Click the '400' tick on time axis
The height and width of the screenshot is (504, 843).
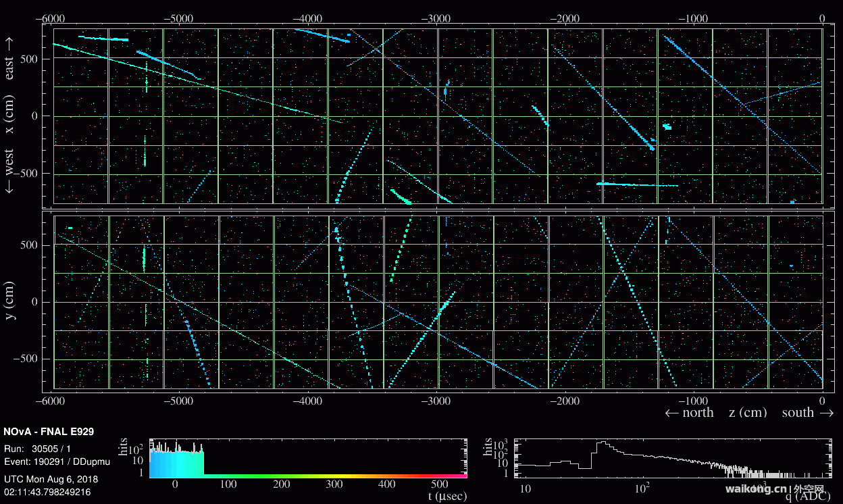[x=386, y=485]
